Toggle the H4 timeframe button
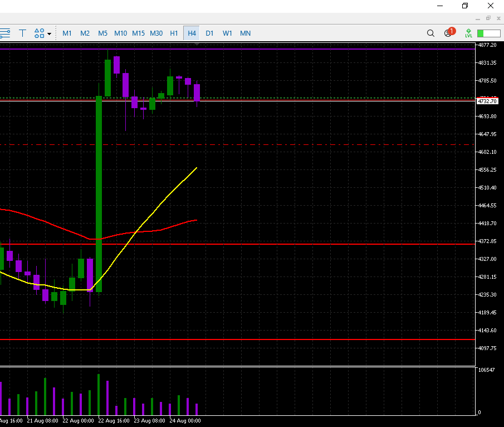Screen dimensions: 504x427 pos(192,33)
